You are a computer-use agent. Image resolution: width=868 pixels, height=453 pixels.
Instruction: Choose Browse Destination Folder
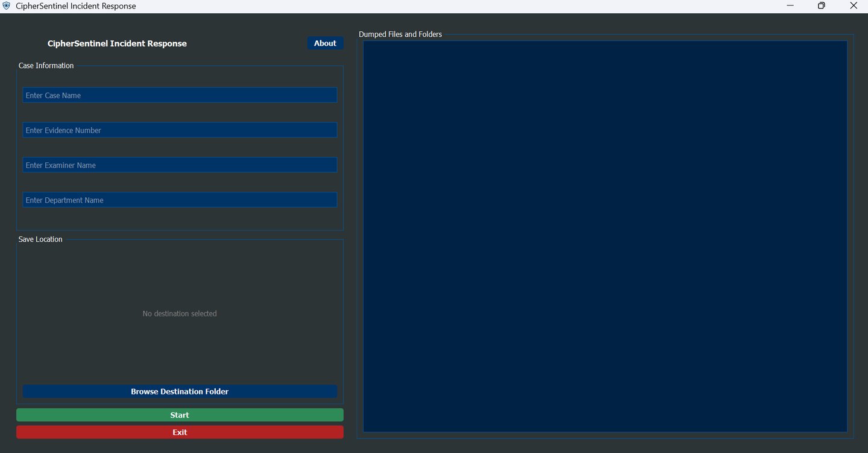click(x=180, y=391)
